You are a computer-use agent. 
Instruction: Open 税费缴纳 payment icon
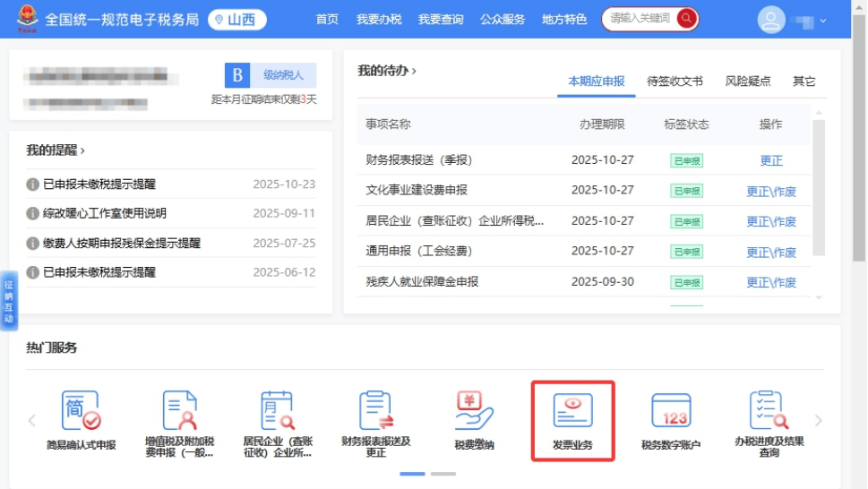pyautogui.click(x=474, y=412)
